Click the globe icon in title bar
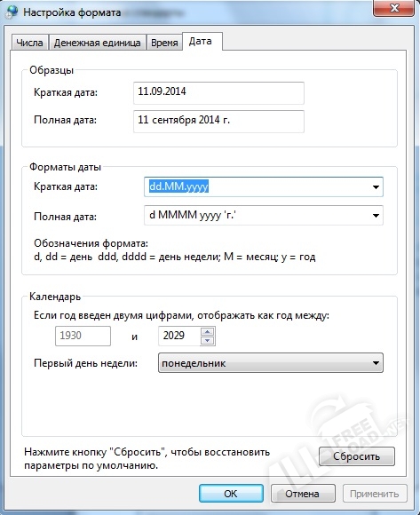This screenshot has height=515, width=420. coord(12,12)
